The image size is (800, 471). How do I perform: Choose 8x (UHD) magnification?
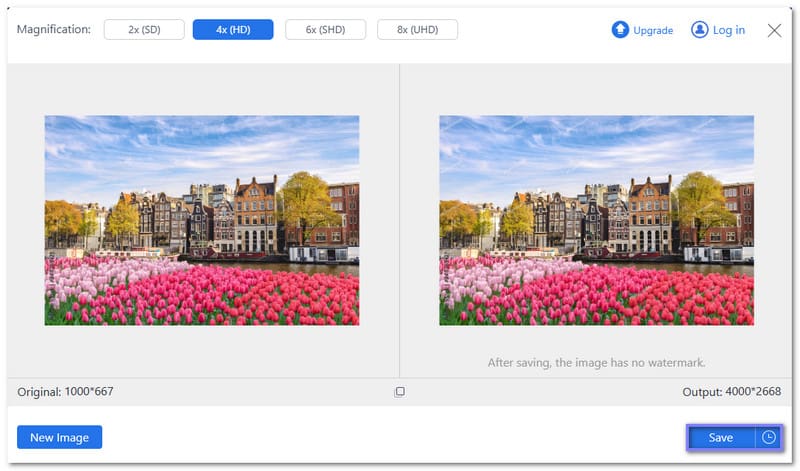tap(417, 30)
